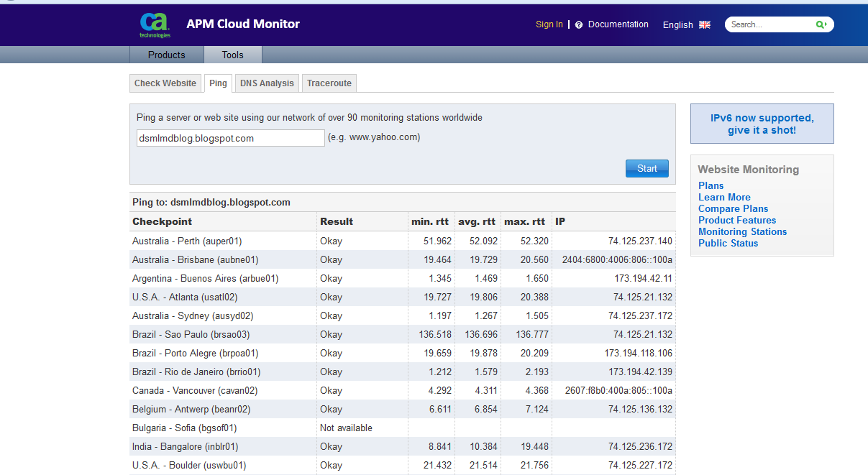This screenshot has height=475, width=868.
Task: Select the Bulgaria - Sofia (bgsof01) row
Action: coord(403,428)
